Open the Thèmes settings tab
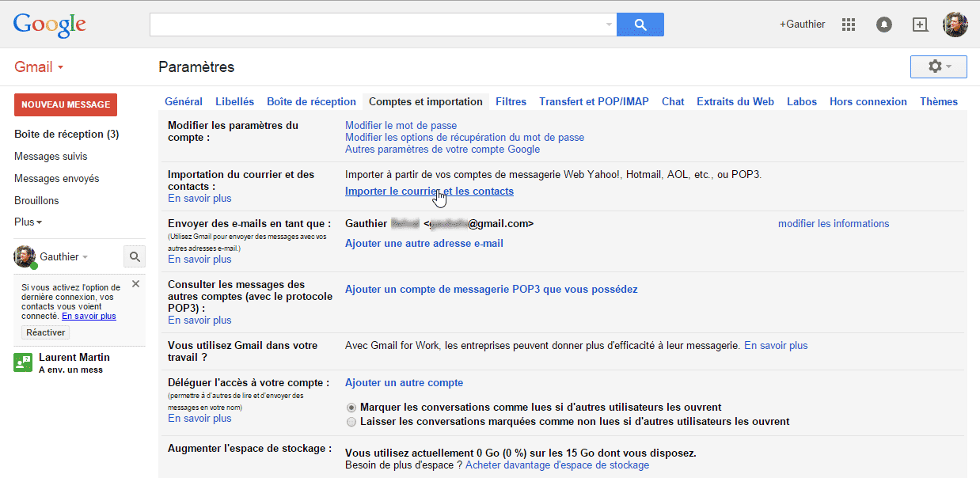980x478 pixels. [938, 101]
